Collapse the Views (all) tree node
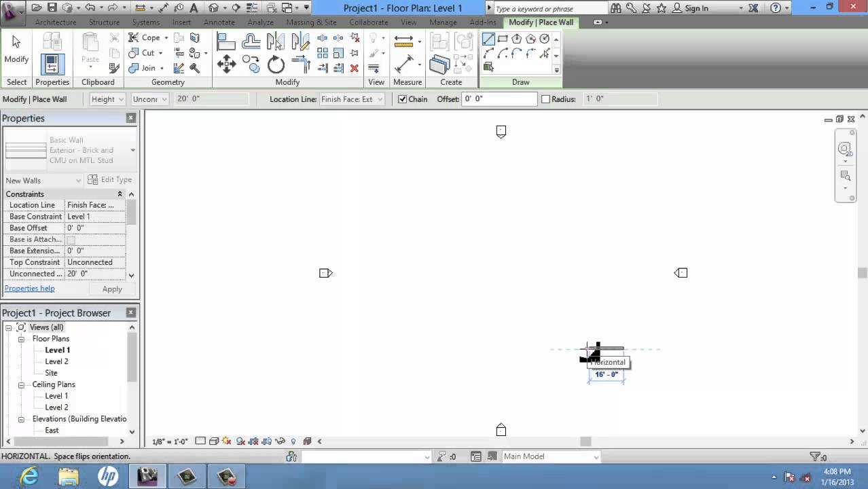 point(9,327)
